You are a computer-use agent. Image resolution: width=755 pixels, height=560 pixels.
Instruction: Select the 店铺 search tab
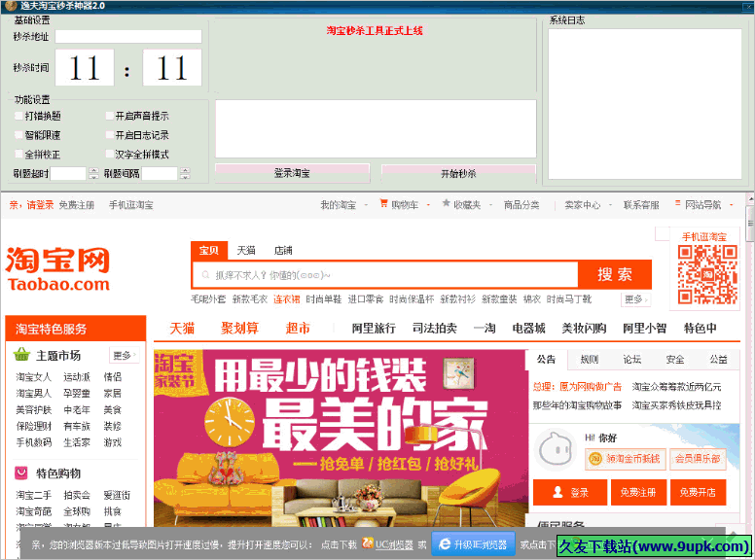tap(283, 250)
